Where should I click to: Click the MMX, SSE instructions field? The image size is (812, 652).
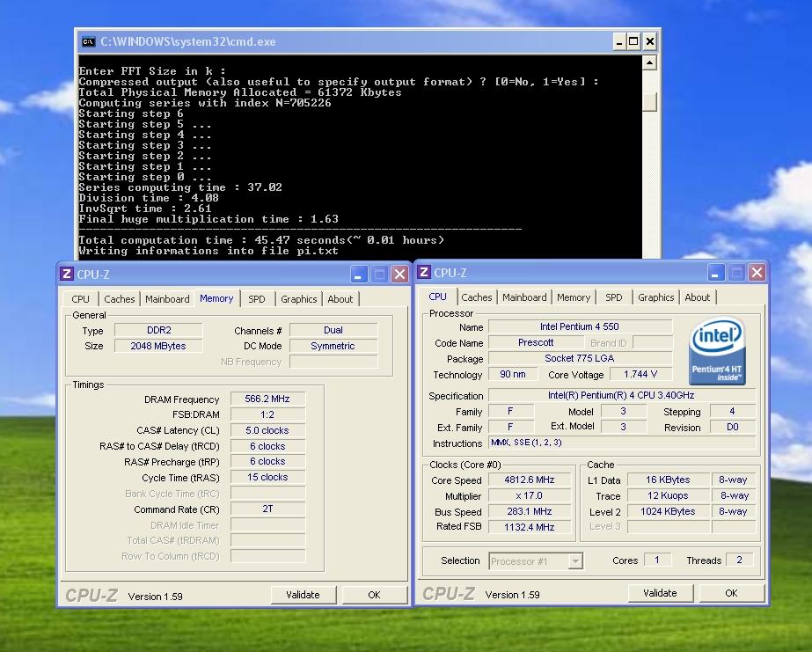click(x=622, y=443)
